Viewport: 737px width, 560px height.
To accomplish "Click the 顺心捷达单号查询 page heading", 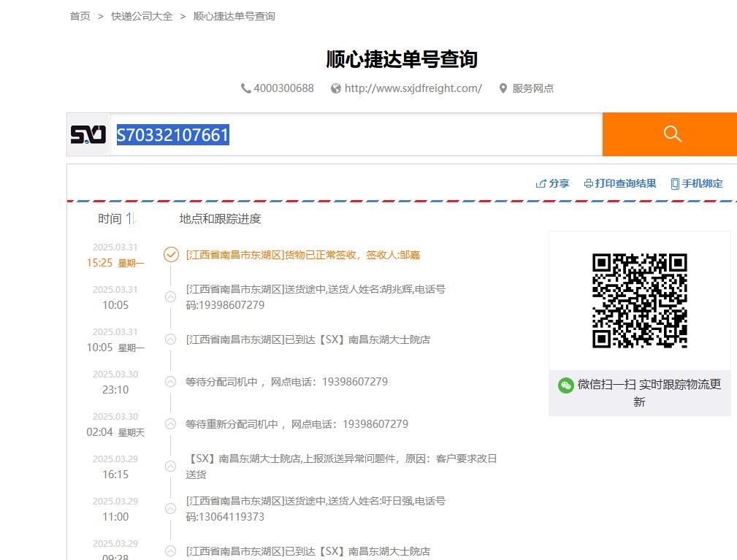I will point(402,59).
